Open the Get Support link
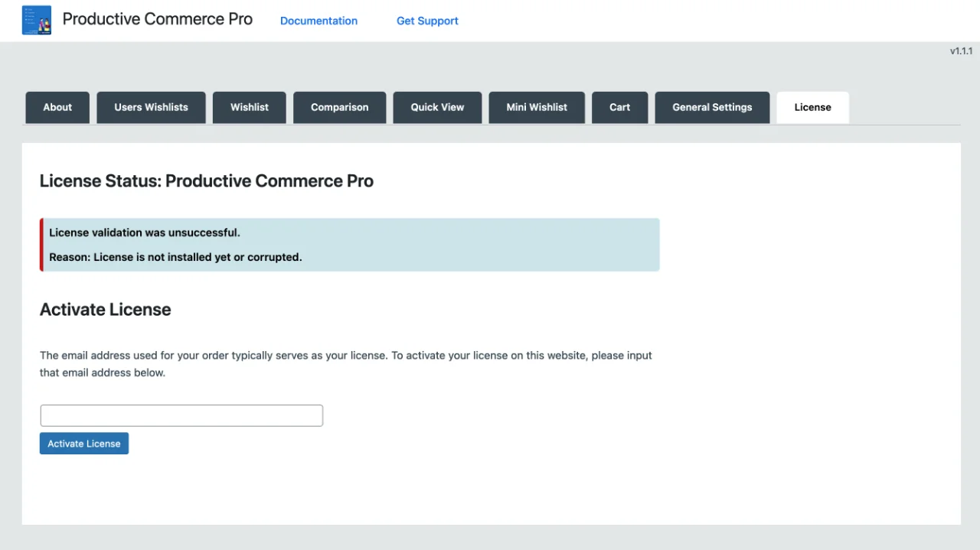 (427, 21)
